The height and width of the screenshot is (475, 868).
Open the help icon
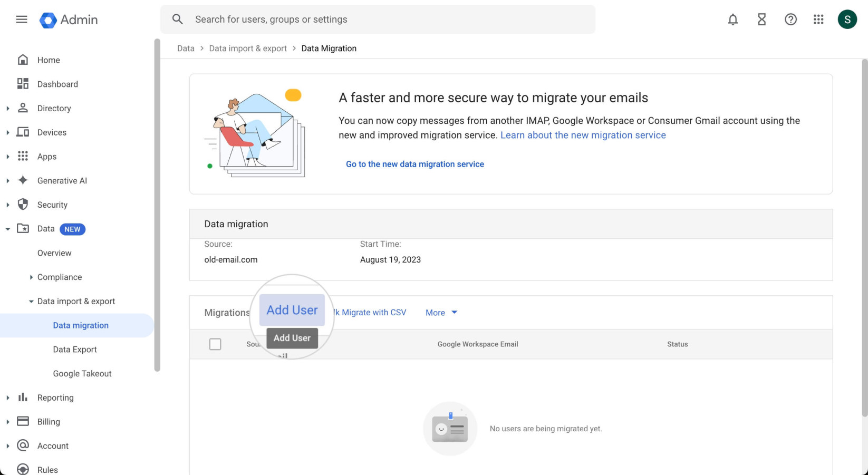tap(790, 20)
